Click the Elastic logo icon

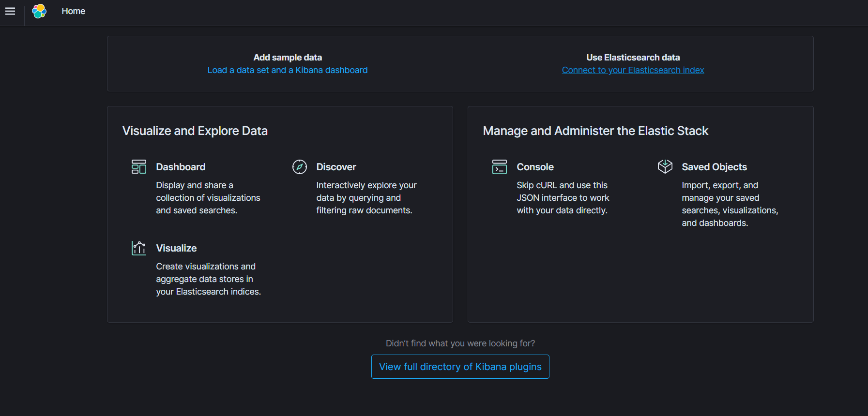tap(39, 11)
